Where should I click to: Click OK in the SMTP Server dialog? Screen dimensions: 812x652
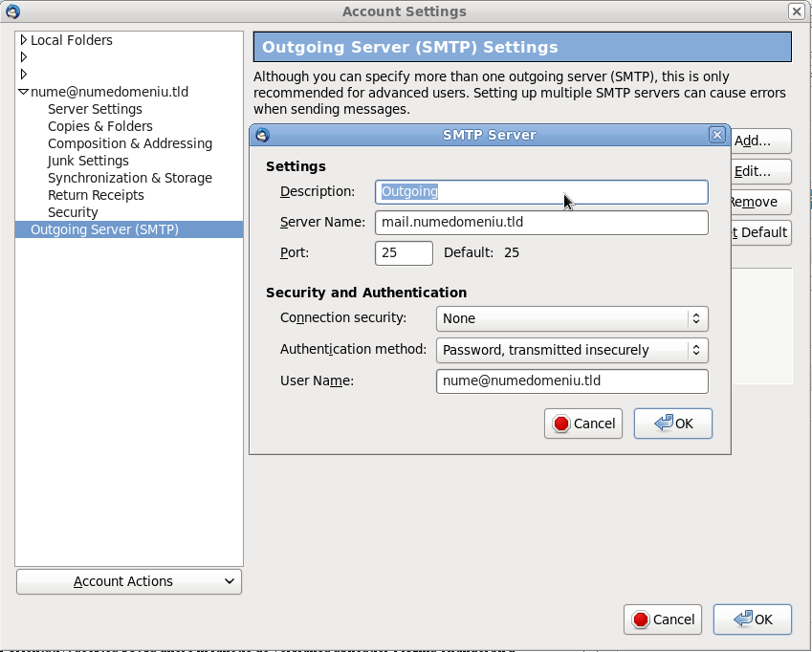pos(673,424)
